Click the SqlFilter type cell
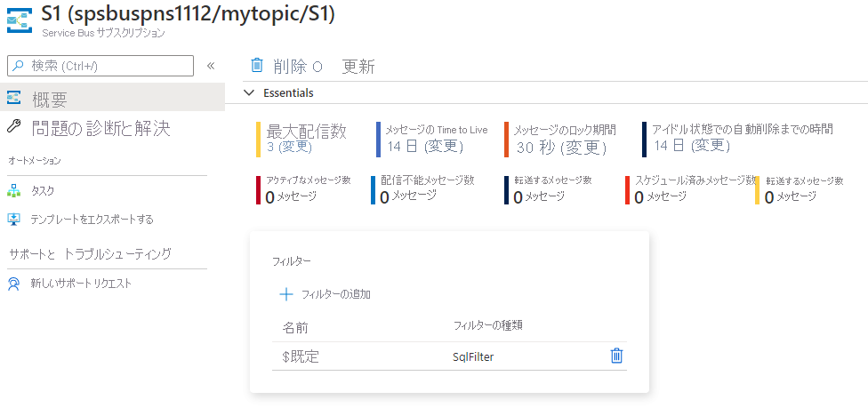The image size is (868, 408). tap(473, 357)
